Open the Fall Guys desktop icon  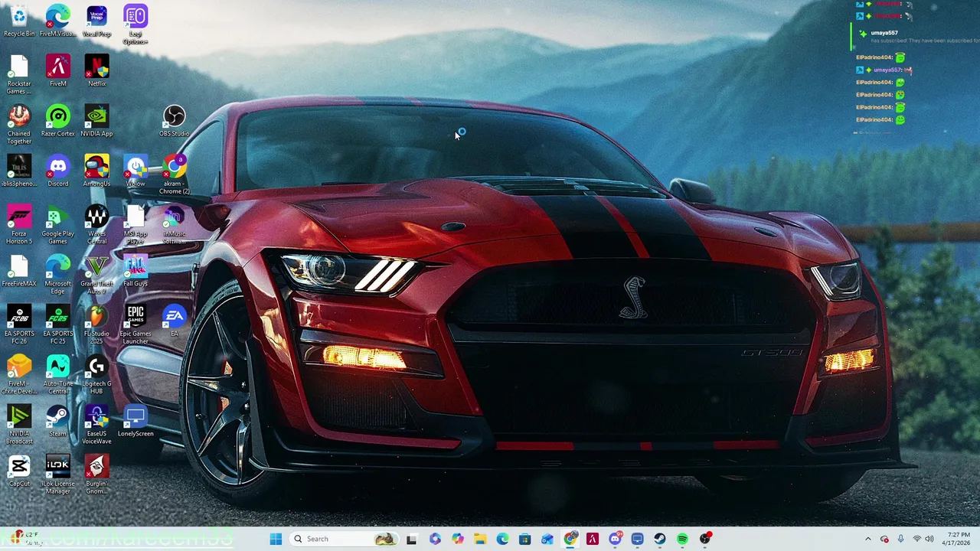point(136,271)
